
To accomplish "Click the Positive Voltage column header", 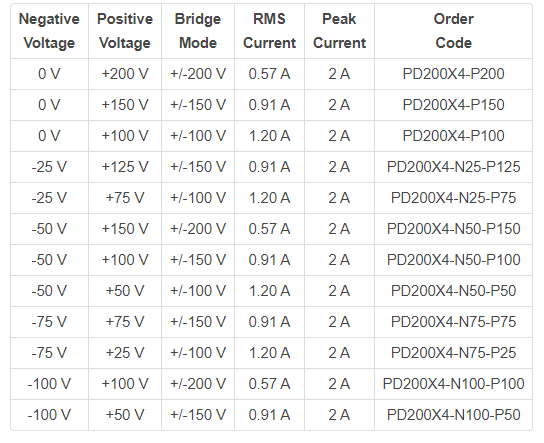I will click(125, 31).
